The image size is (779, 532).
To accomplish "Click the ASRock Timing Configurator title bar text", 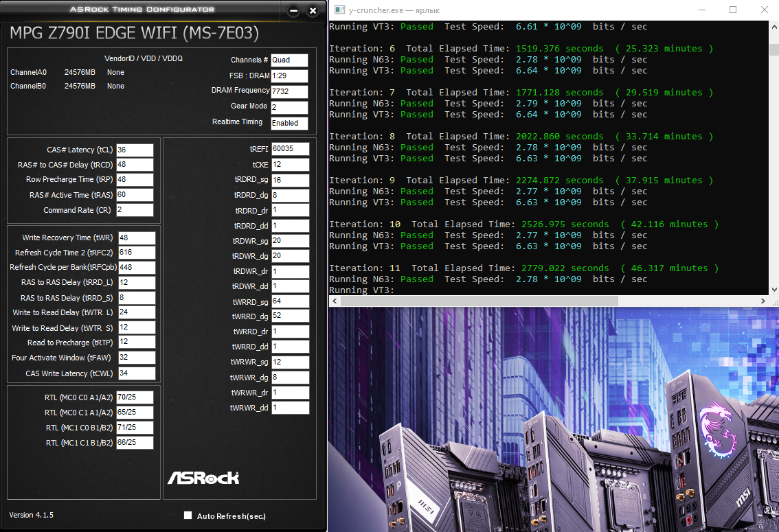I will tap(142, 10).
